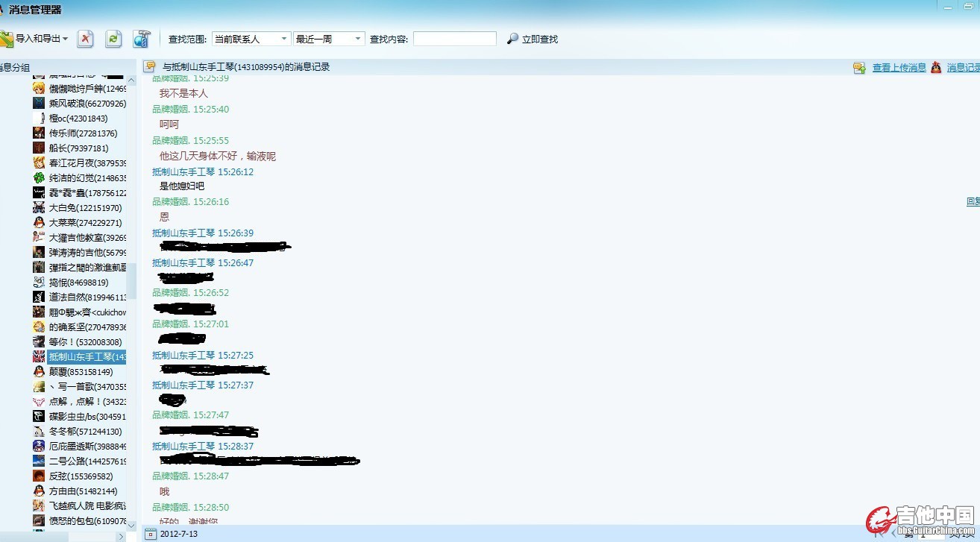Image resolution: width=980 pixels, height=542 pixels.
Task: Click the green refresh icon in toolbar
Action: (x=113, y=39)
